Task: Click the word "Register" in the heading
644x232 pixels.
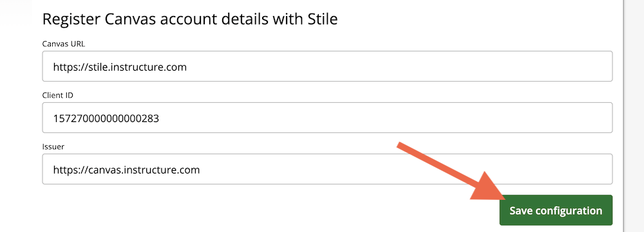Action: 71,20
